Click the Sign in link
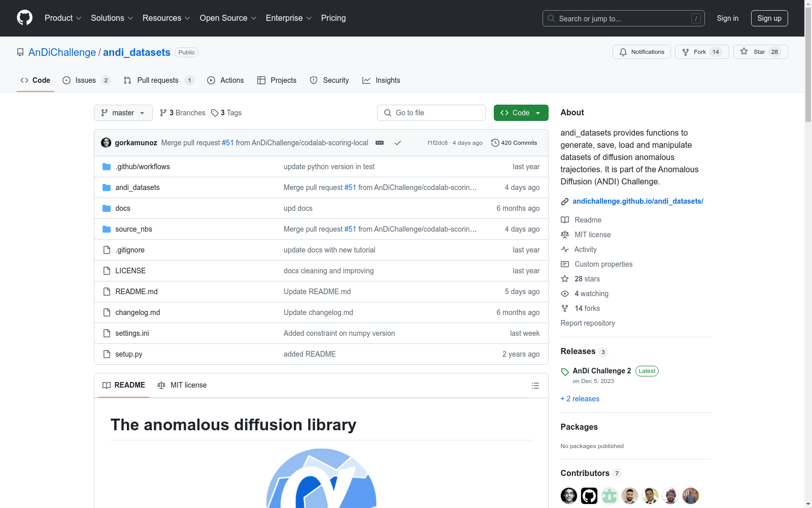812x508 pixels. tap(728, 18)
